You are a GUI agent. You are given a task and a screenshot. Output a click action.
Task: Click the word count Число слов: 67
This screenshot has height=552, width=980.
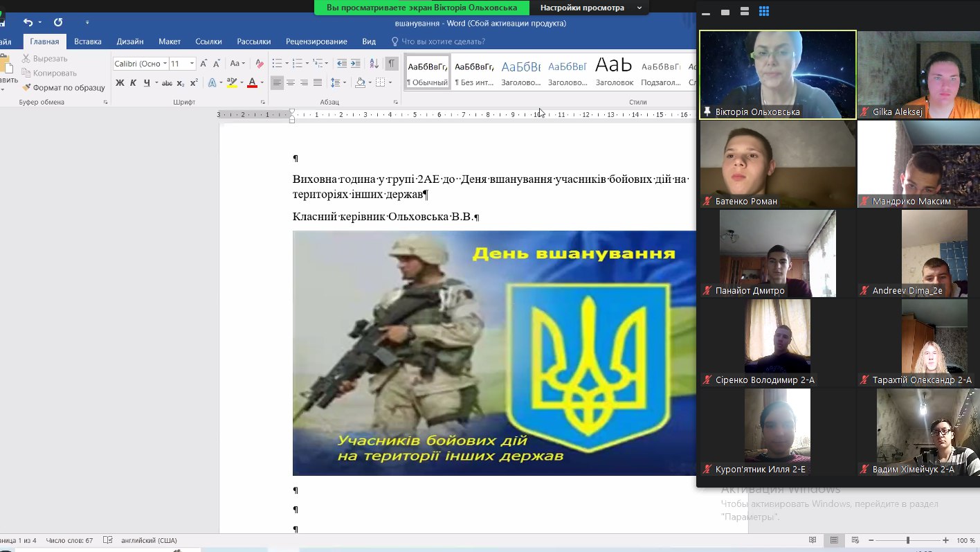(69, 540)
